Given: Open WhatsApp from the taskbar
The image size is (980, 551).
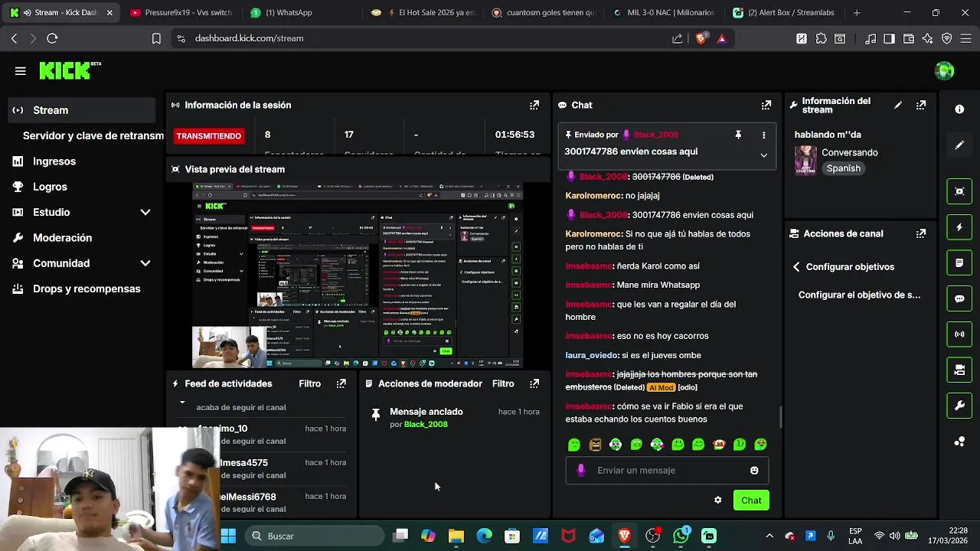Looking at the screenshot, I should click(x=681, y=536).
